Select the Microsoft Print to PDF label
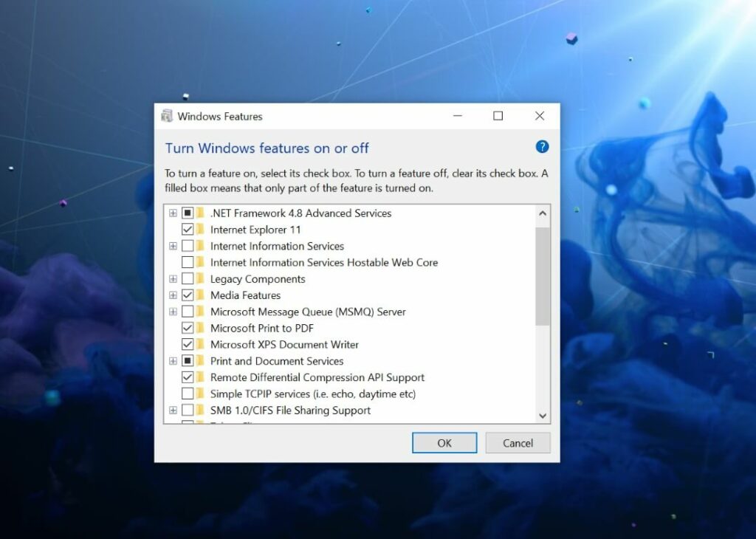 point(262,328)
